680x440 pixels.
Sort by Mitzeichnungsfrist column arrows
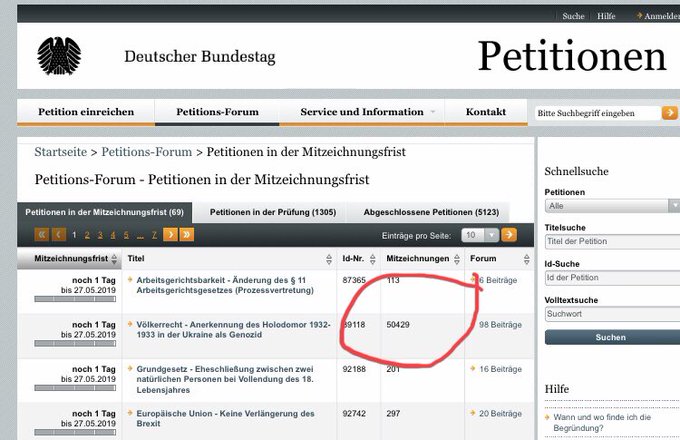114,259
